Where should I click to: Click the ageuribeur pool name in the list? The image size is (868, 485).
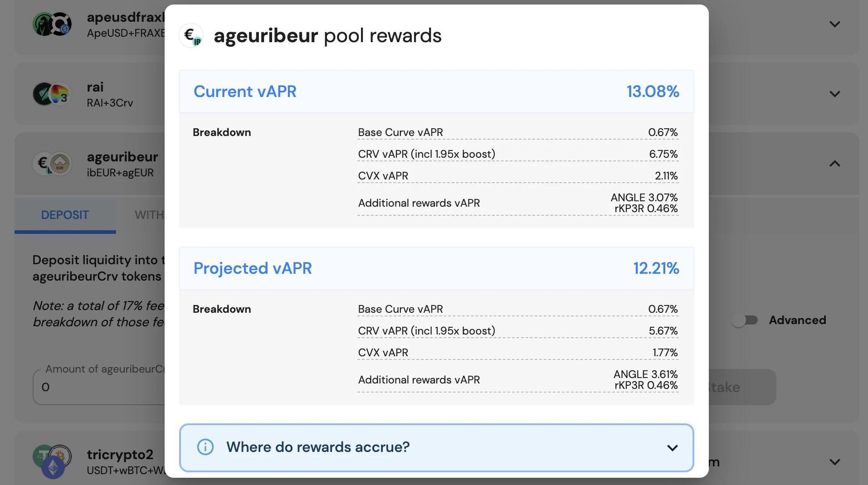tap(122, 157)
